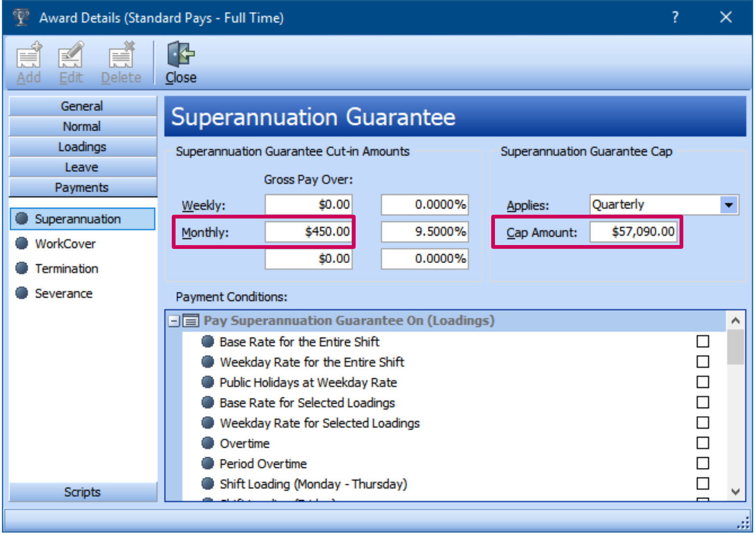Viewport: 756px width, 534px height.
Task: Select the Termination bullet icon
Action: pos(22,268)
